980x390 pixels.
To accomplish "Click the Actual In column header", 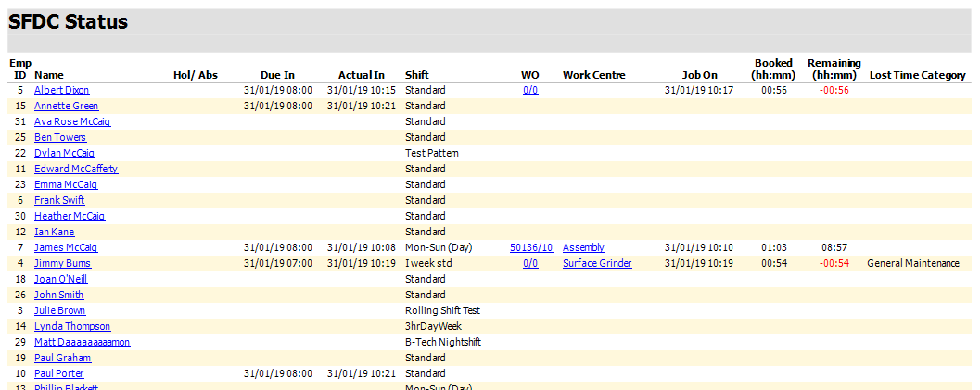I will pos(362,75).
